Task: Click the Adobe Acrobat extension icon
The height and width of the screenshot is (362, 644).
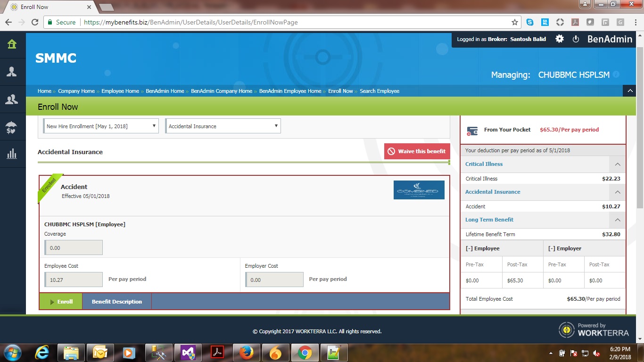Action: click(x=575, y=22)
